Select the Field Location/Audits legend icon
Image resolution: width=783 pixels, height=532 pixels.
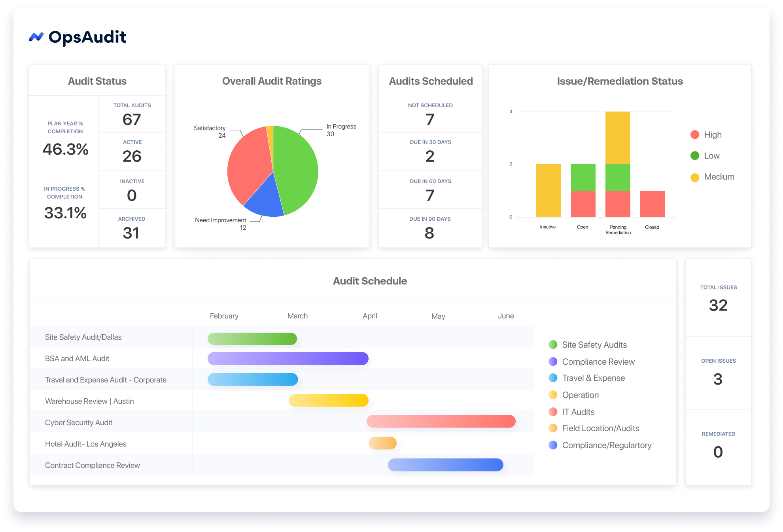553,428
